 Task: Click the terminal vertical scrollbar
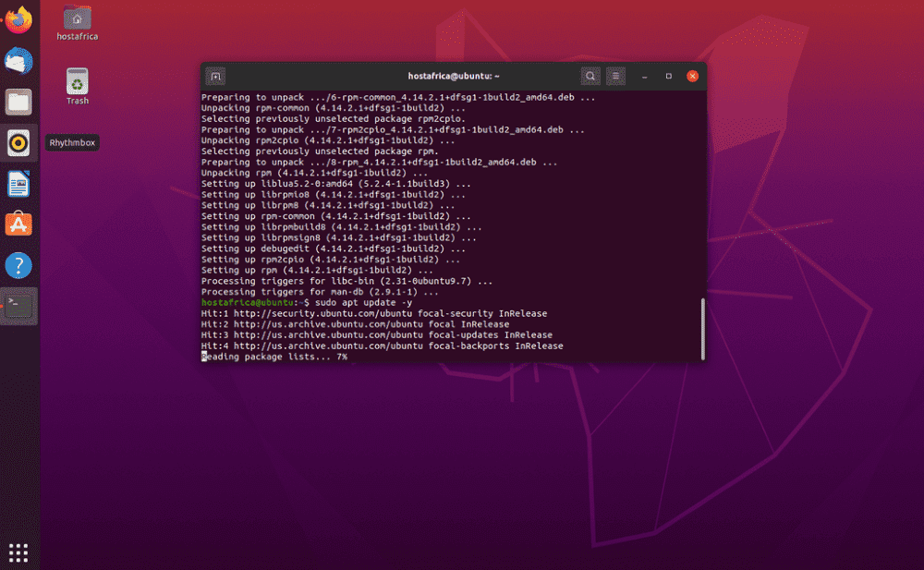click(702, 328)
